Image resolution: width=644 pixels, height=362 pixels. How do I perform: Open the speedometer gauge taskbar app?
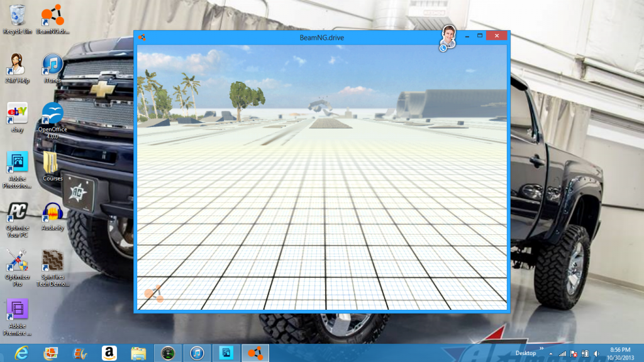(x=167, y=353)
